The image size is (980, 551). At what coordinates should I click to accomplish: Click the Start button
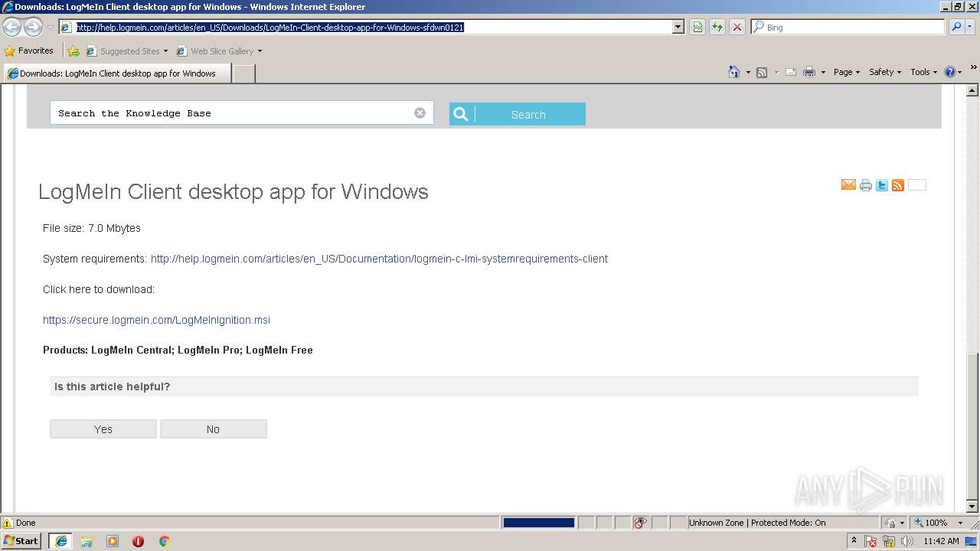point(21,541)
